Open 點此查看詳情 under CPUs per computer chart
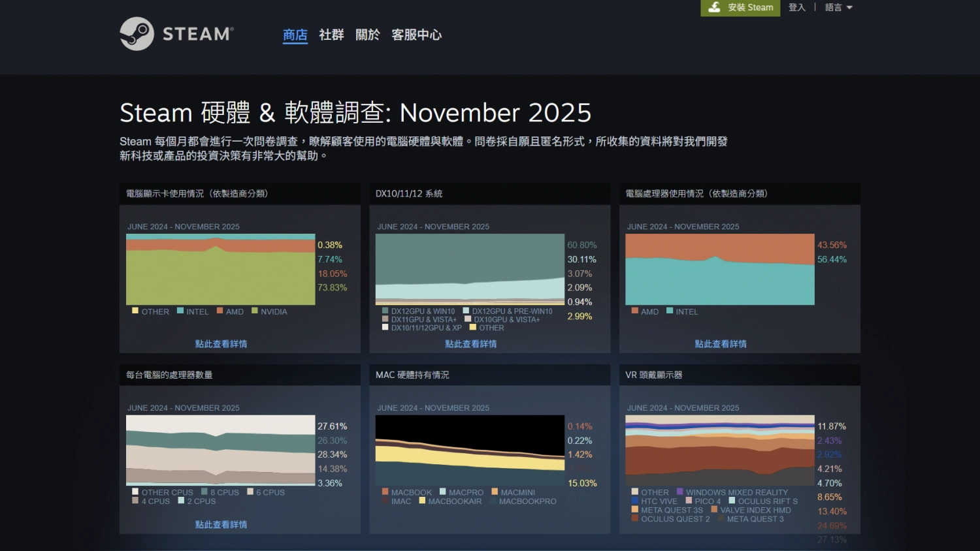 pos(221,524)
